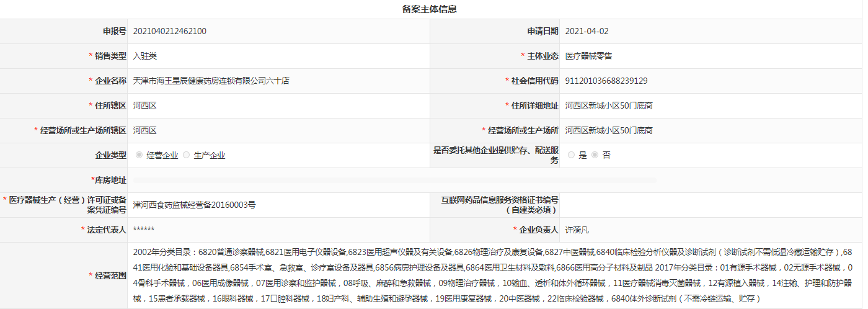This screenshot has height=309, width=868.
Task: Click the 经营场所或生产场所 address value
Action: [x=609, y=130]
